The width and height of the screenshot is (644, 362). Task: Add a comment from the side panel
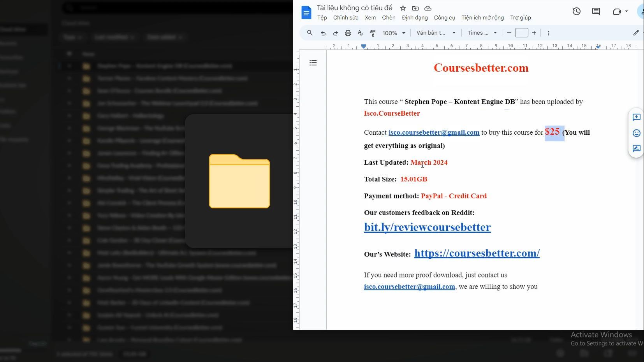(x=637, y=117)
